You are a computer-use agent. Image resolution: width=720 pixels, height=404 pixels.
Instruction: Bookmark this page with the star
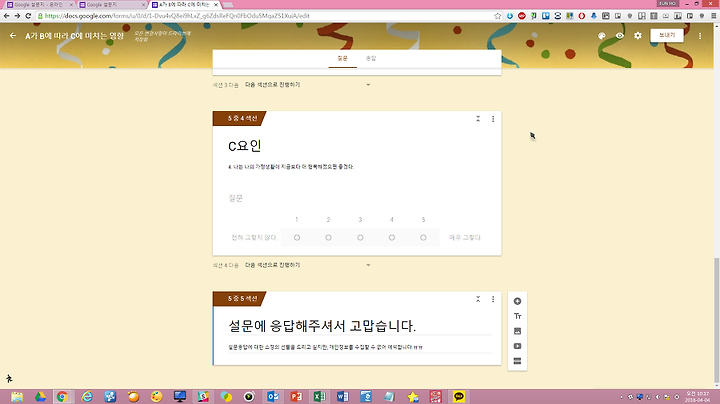pos(498,16)
